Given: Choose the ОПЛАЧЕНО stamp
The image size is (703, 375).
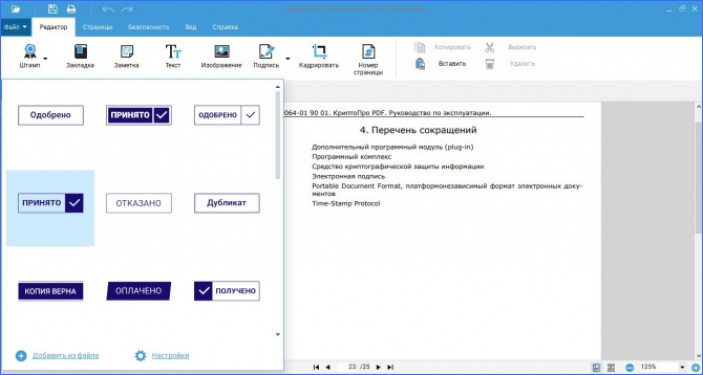Looking at the screenshot, I should (139, 291).
